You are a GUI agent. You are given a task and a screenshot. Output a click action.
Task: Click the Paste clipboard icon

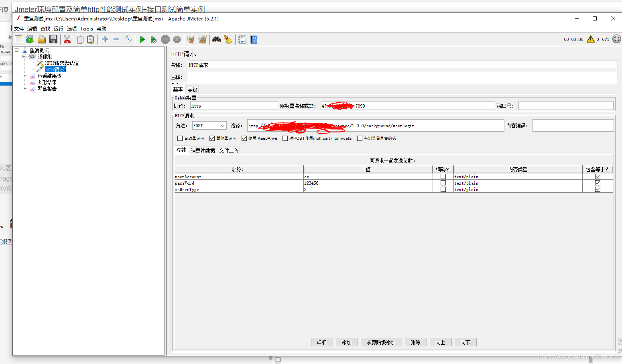(x=91, y=39)
